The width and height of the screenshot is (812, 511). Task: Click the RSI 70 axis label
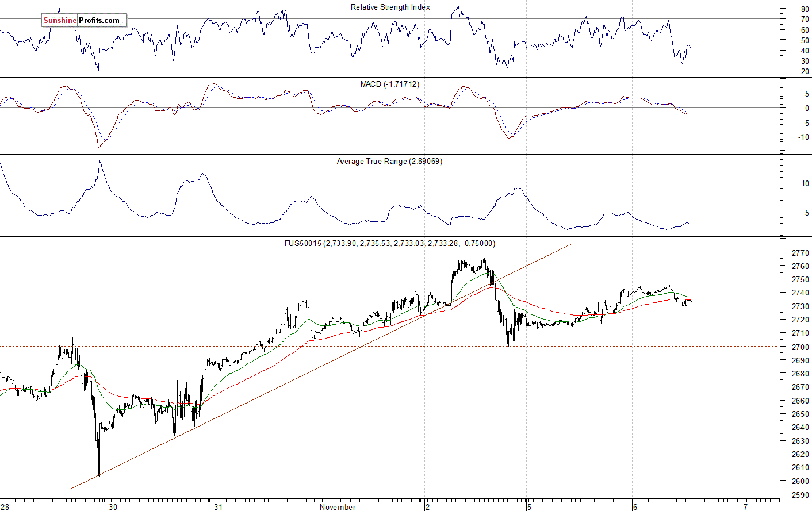pos(805,20)
